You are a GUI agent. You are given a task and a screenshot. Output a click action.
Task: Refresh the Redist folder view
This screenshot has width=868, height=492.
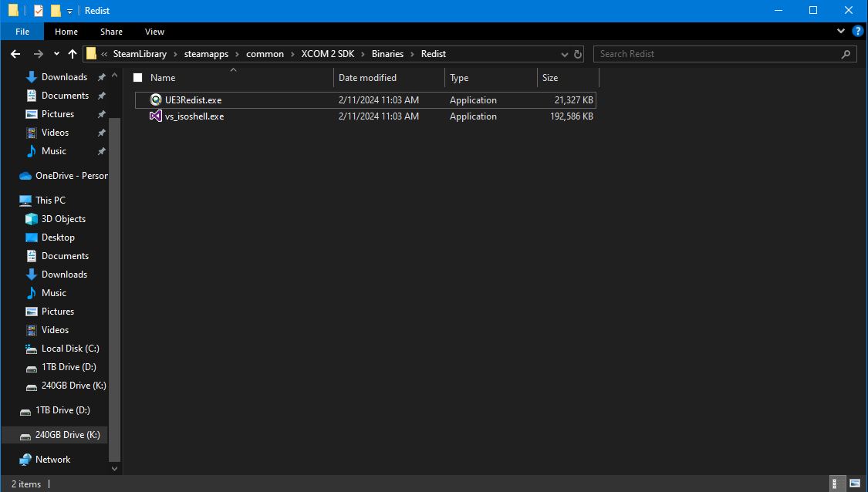point(578,54)
